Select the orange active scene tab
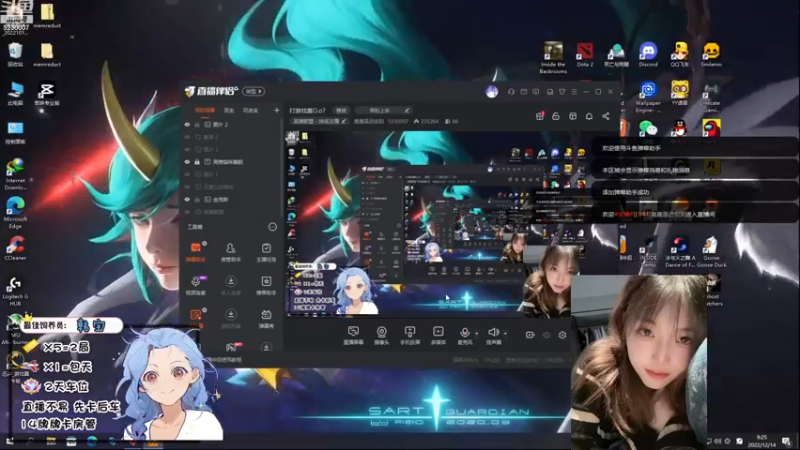 [x=205, y=110]
